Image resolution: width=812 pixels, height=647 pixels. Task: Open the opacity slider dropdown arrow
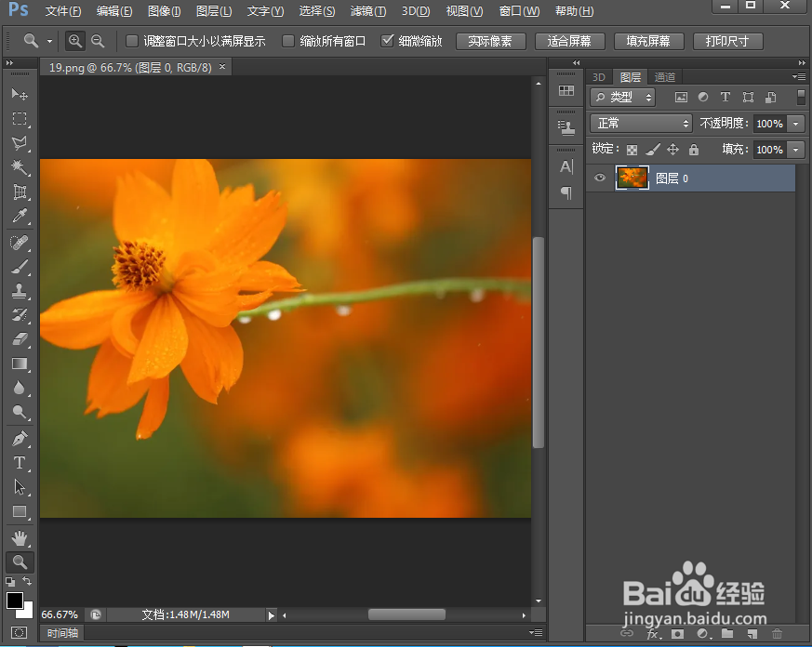[796, 124]
